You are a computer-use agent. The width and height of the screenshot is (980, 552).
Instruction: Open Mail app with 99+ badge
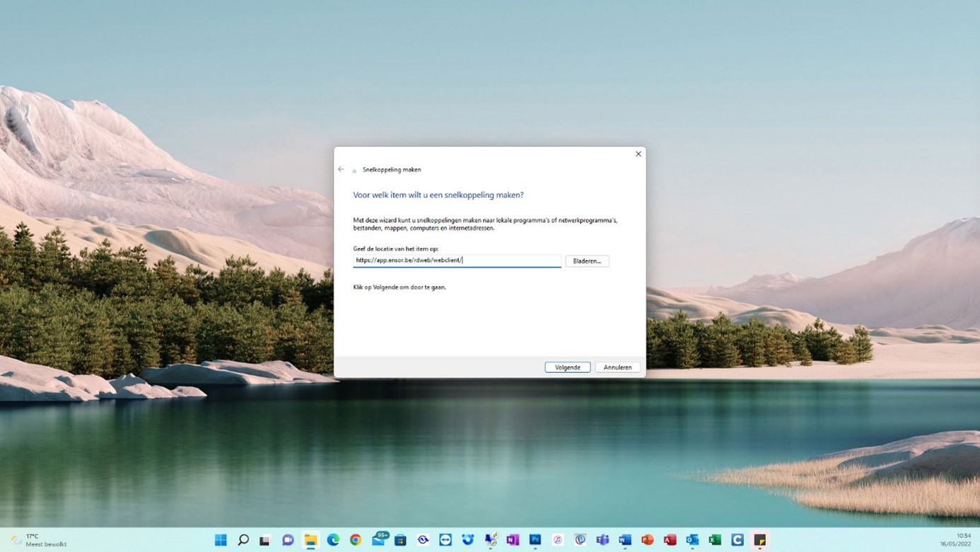(x=378, y=540)
